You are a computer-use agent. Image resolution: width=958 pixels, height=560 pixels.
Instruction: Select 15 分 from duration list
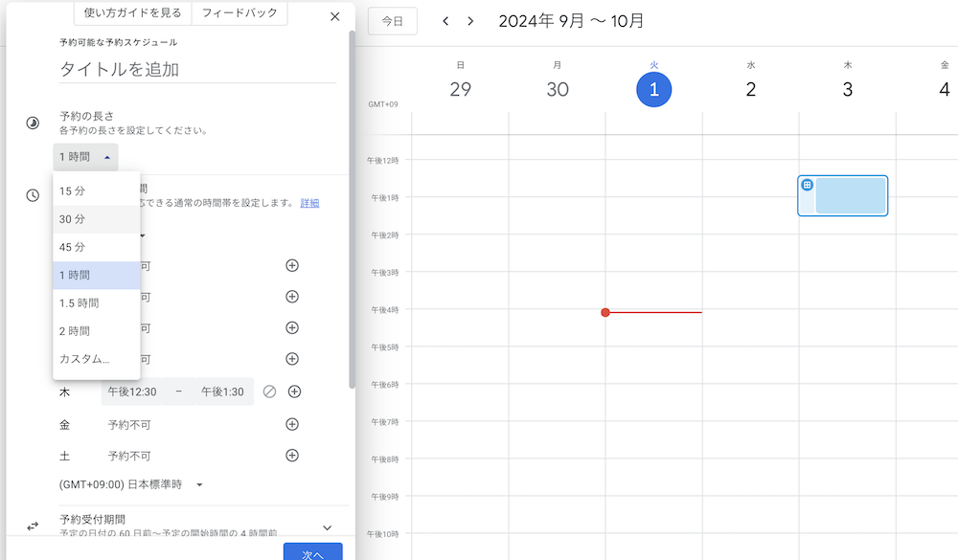(73, 191)
